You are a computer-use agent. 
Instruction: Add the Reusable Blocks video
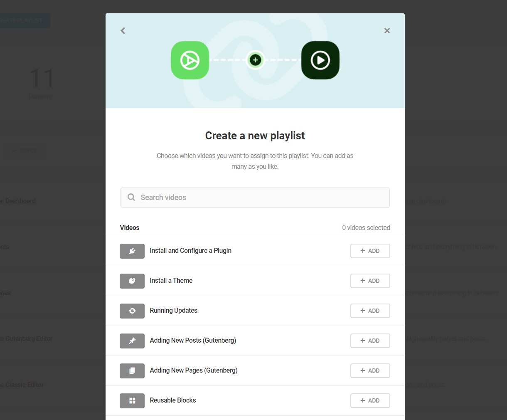370,400
